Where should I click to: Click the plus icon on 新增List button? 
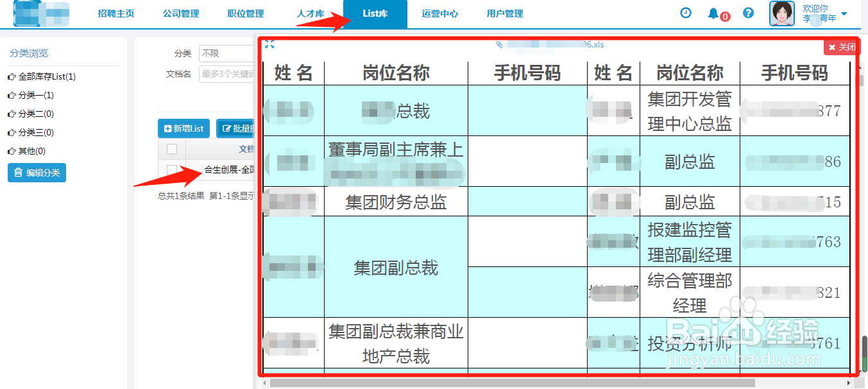(x=168, y=128)
